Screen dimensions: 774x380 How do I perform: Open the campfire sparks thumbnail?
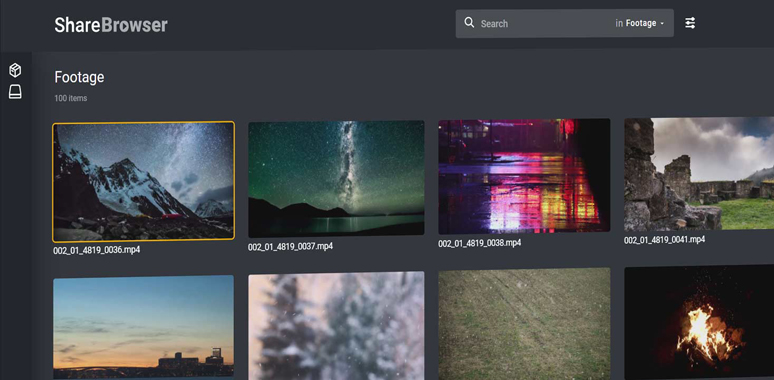click(699, 322)
